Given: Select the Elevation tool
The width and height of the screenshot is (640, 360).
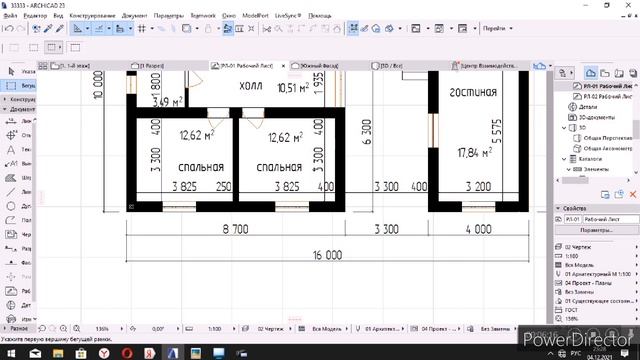Looking at the screenshot, I should [x=11, y=262].
